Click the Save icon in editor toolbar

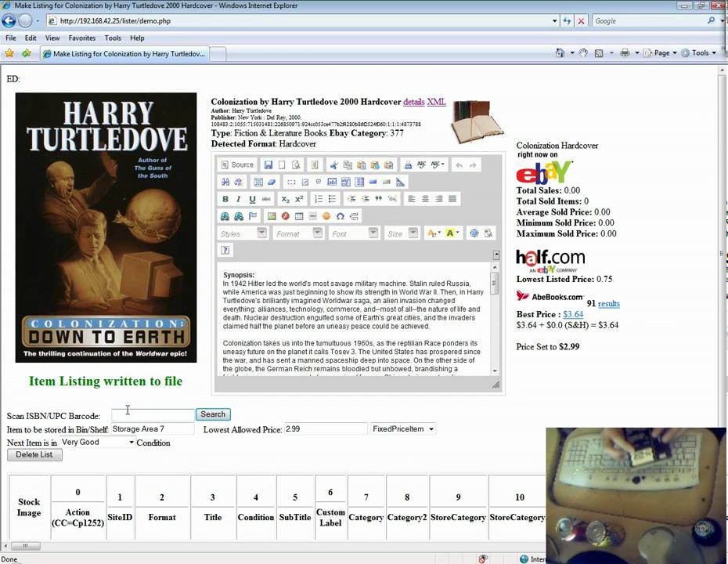(268, 165)
